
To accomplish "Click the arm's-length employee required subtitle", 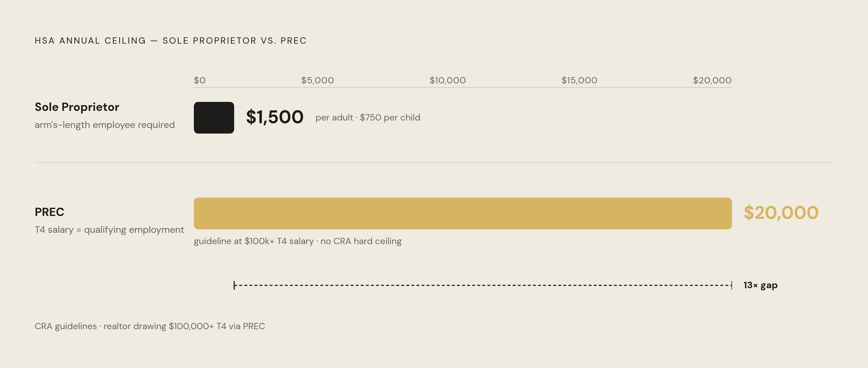I will click(x=105, y=125).
